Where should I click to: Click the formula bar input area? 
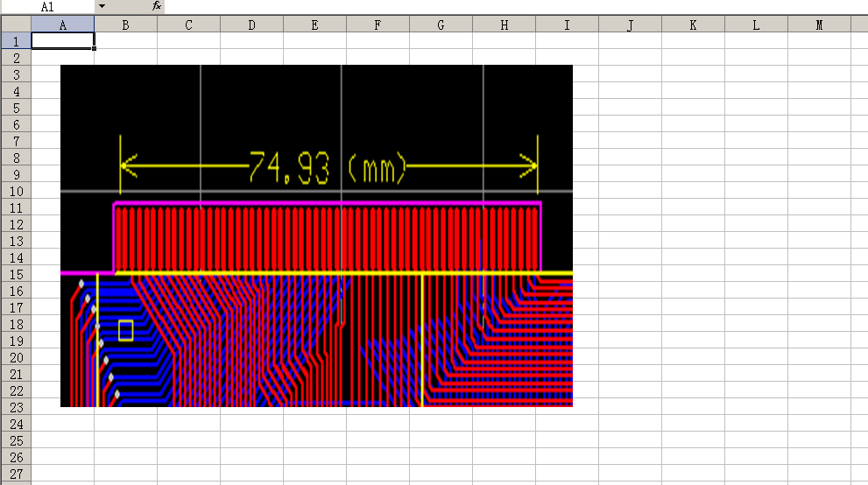(515, 6)
